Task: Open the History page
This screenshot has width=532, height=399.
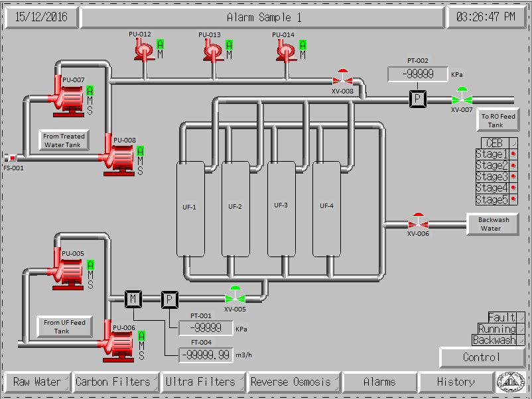Action: tap(456, 382)
